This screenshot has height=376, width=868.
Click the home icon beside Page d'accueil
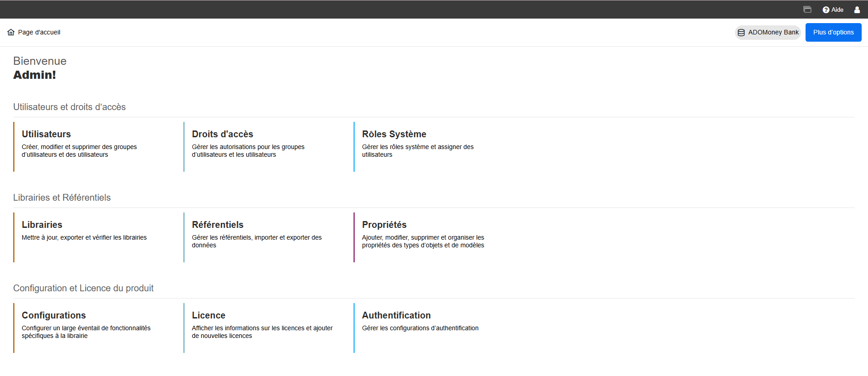pos(11,32)
